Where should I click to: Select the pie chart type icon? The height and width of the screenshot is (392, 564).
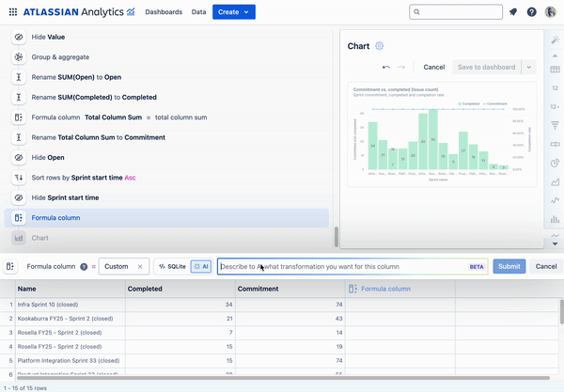[555, 163]
